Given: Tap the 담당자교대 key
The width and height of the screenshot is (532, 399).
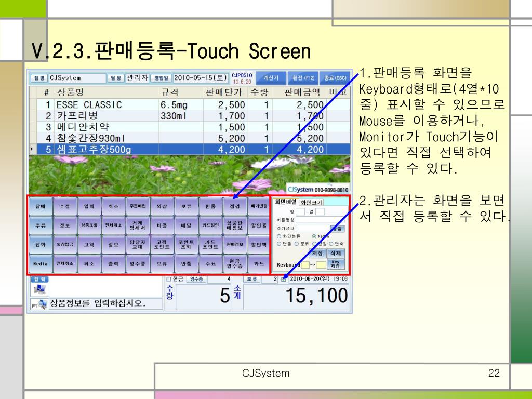Looking at the screenshot, I should tap(137, 244).
